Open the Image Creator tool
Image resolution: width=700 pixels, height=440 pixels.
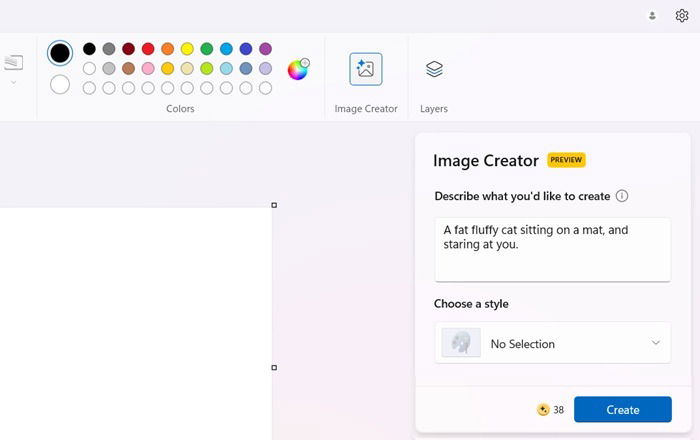pos(366,69)
